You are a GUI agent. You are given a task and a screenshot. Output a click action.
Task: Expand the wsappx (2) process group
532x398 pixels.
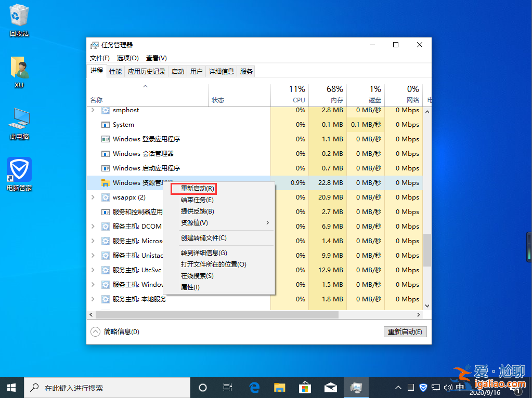94,197
